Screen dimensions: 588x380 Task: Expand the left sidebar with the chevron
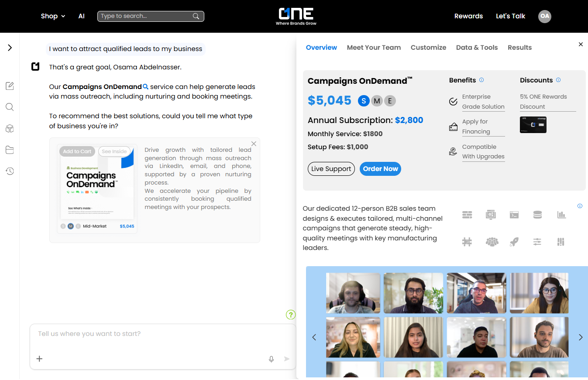click(x=10, y=48)
